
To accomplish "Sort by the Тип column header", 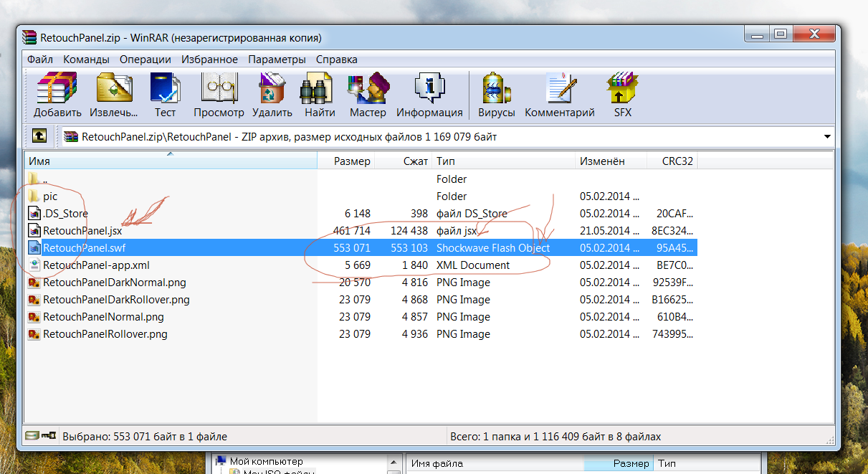I will tap(504, 161).
